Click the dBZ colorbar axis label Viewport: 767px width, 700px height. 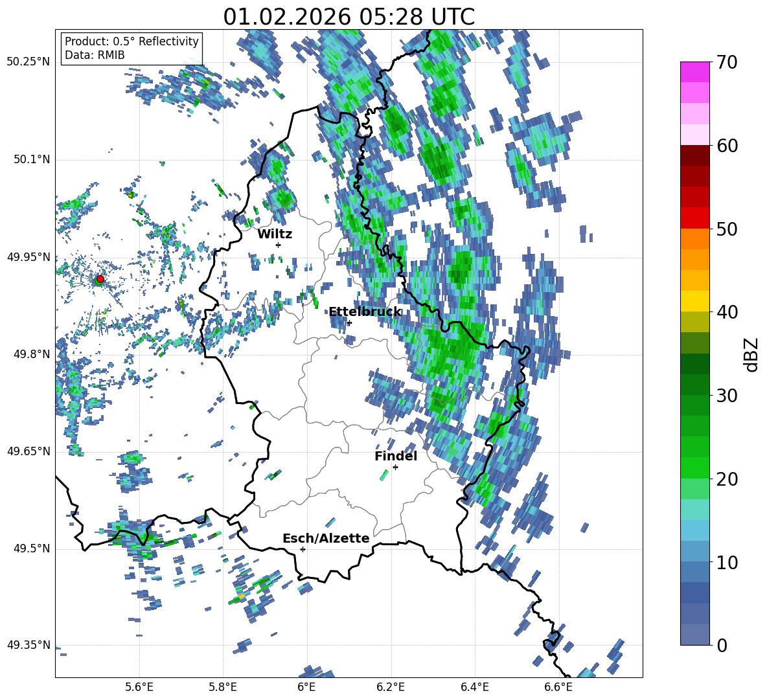click(x=752, y=354)
